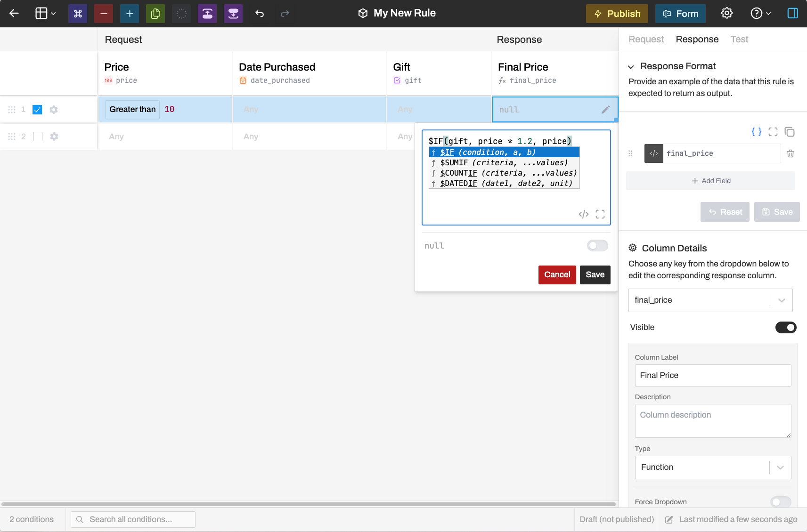
Task: Enable the null toggle in editor popup
Action: [597, 246]
